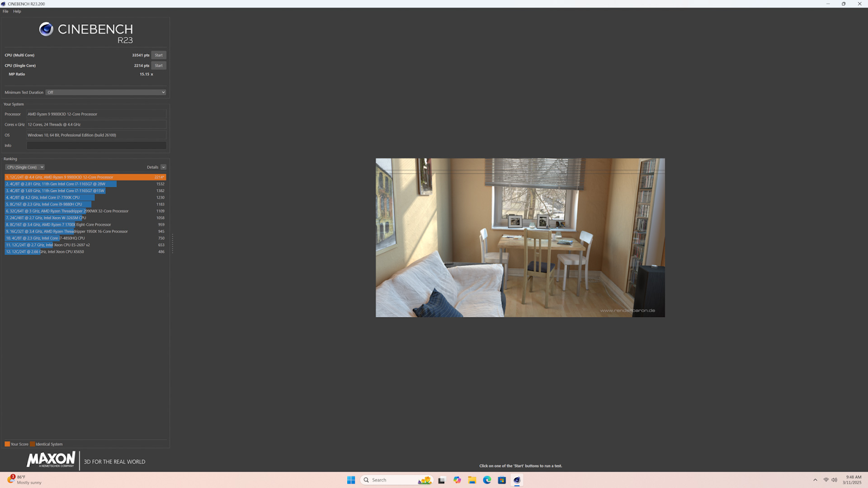Open Microsoft Store from the taskbar
The image size is (868, 488).
tap(502, 480)
